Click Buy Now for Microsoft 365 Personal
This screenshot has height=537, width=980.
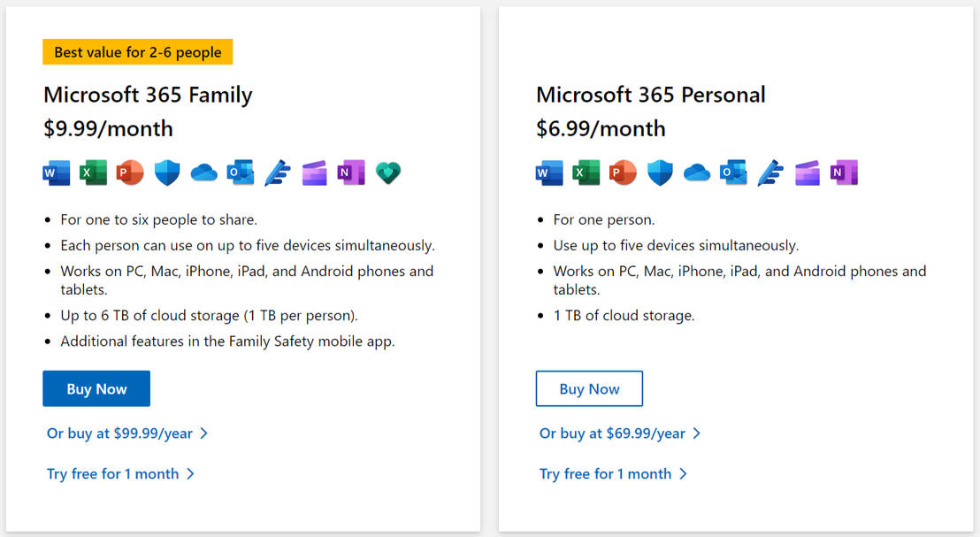tap(589, 387)
